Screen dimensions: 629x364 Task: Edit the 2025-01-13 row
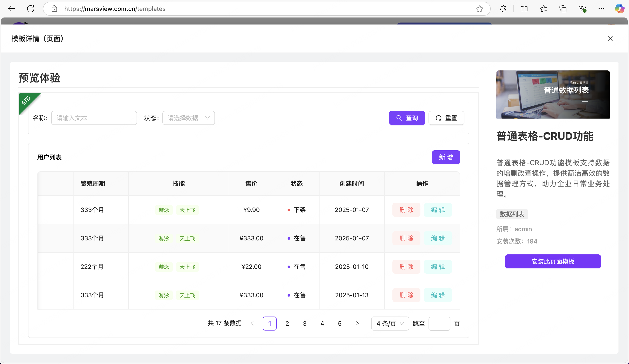(438, 295)
